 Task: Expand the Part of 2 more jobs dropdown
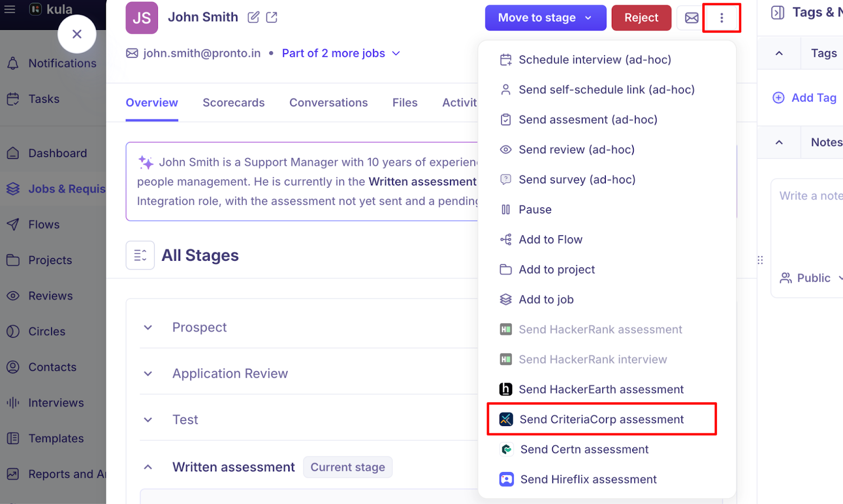point(396,53)
